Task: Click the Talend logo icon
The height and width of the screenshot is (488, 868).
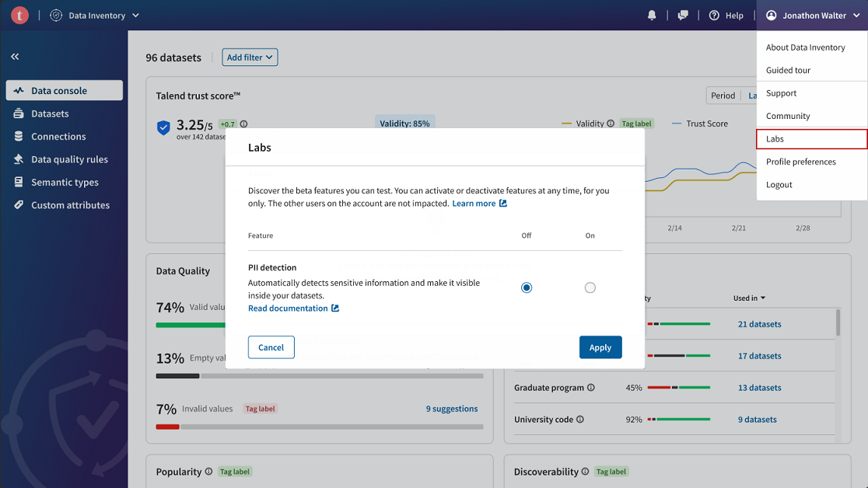Action: [x=19, y=16]
